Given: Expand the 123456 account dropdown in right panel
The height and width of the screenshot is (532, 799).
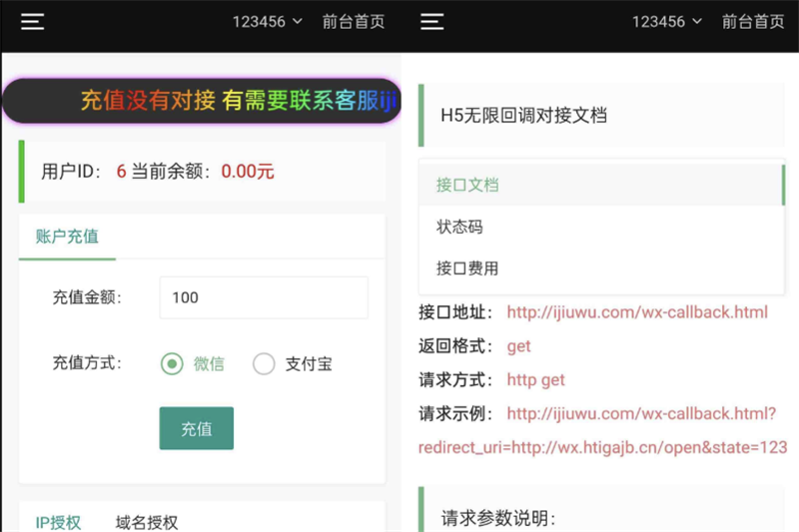Looking at the screenshot, I should pos(667,22).
